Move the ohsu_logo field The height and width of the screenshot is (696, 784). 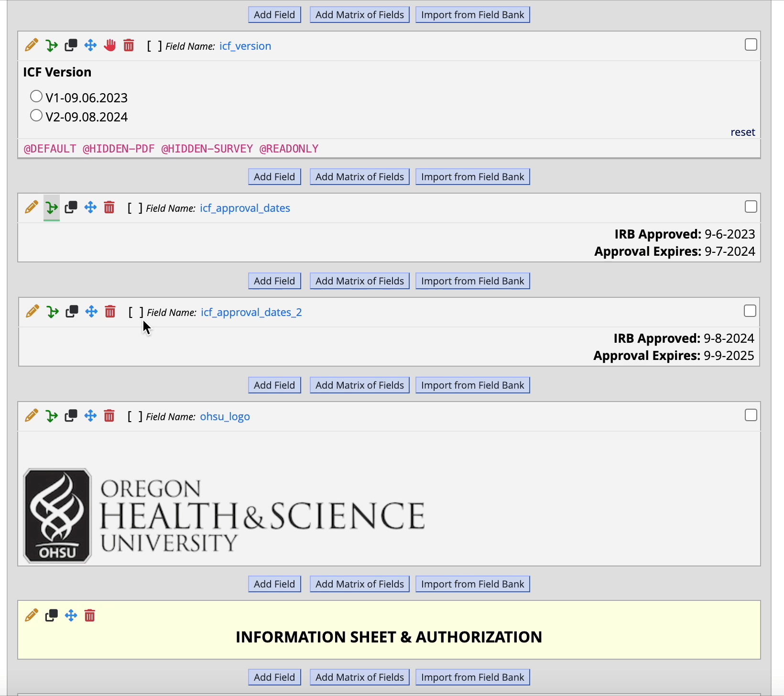pyautogui.click(x=90, y=416)
